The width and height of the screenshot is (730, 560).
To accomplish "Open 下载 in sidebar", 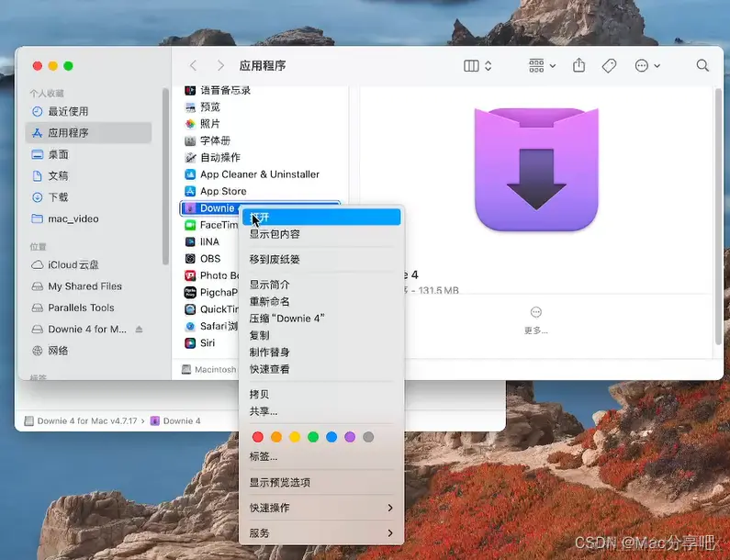I will (88, 196).
